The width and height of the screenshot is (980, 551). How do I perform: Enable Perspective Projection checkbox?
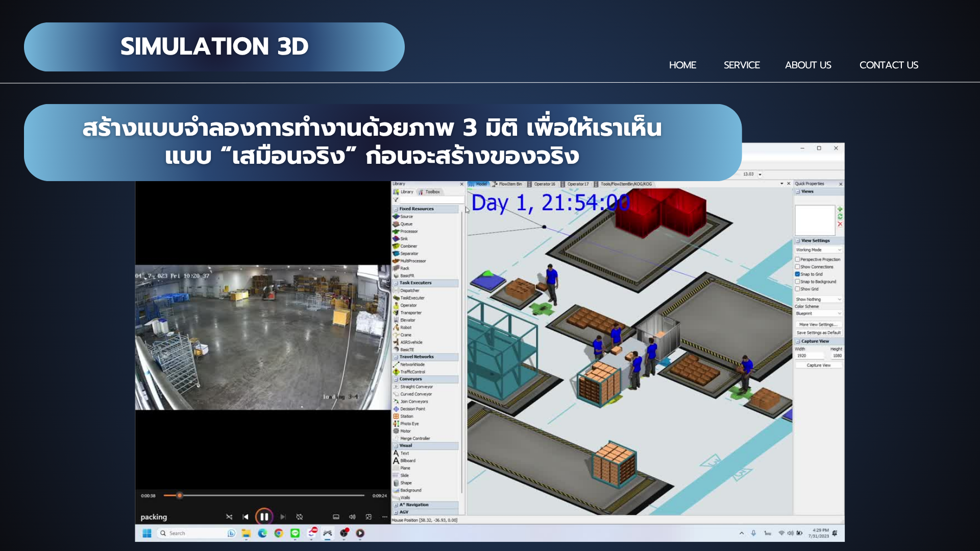[x=797, y=259]
